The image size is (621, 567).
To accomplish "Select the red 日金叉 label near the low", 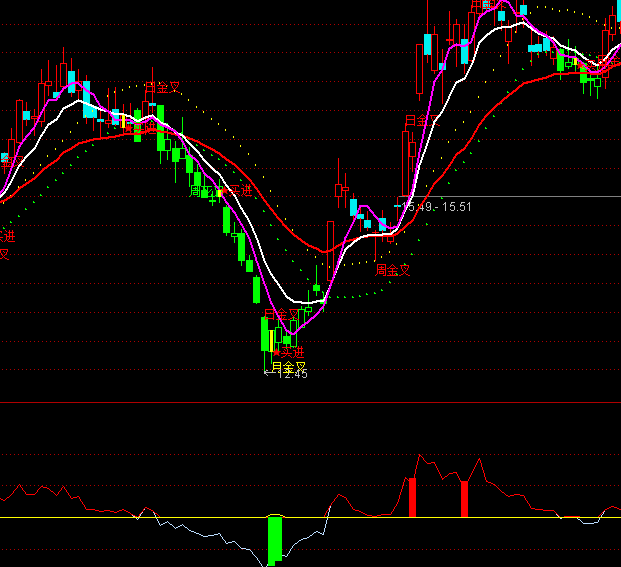I will click(x=281, y=315).
